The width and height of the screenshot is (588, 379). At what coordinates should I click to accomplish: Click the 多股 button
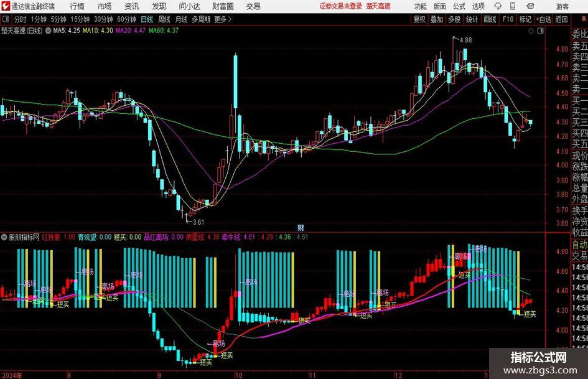click(x=454, y=19)
